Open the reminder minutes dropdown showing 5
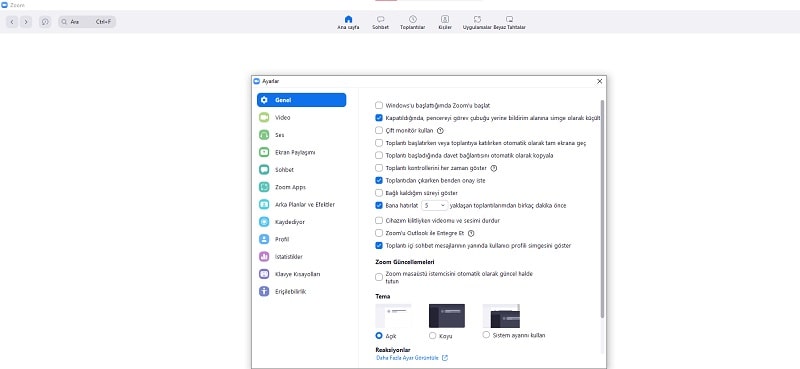 (435, 206)
